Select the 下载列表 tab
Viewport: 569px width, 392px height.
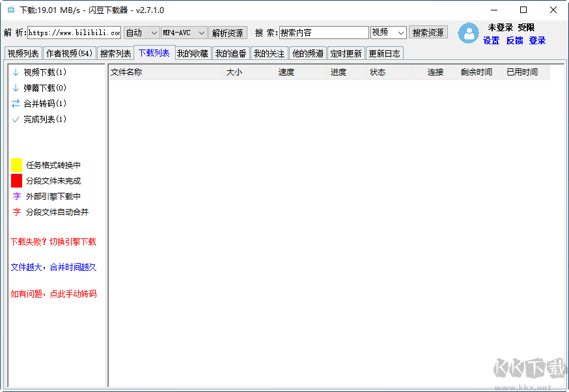pyautogui.click(x=154, y=53)
